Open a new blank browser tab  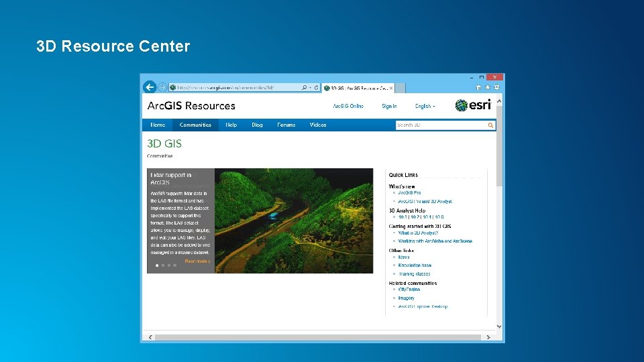pyautogui.click(x=400, y=88)
